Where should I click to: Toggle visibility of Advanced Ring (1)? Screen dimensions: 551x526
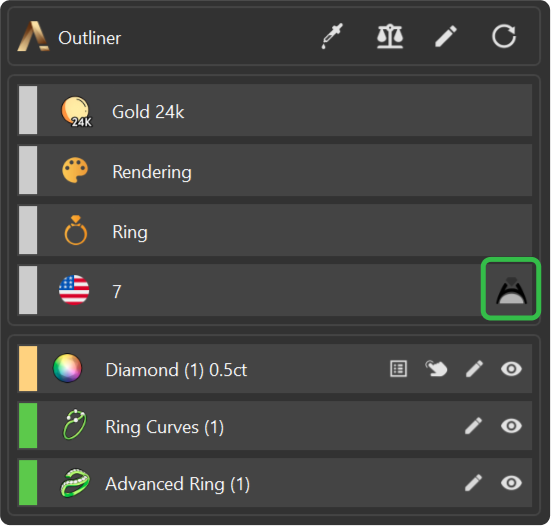pyautogui.click(x=511, y=483)
